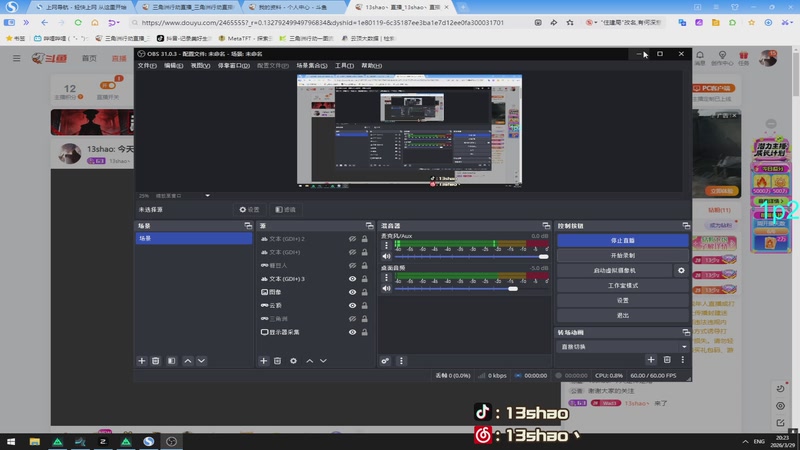Open the three-dot options for the 桌面音频 channel
The image size is (800, 450).
pos(386,277)
